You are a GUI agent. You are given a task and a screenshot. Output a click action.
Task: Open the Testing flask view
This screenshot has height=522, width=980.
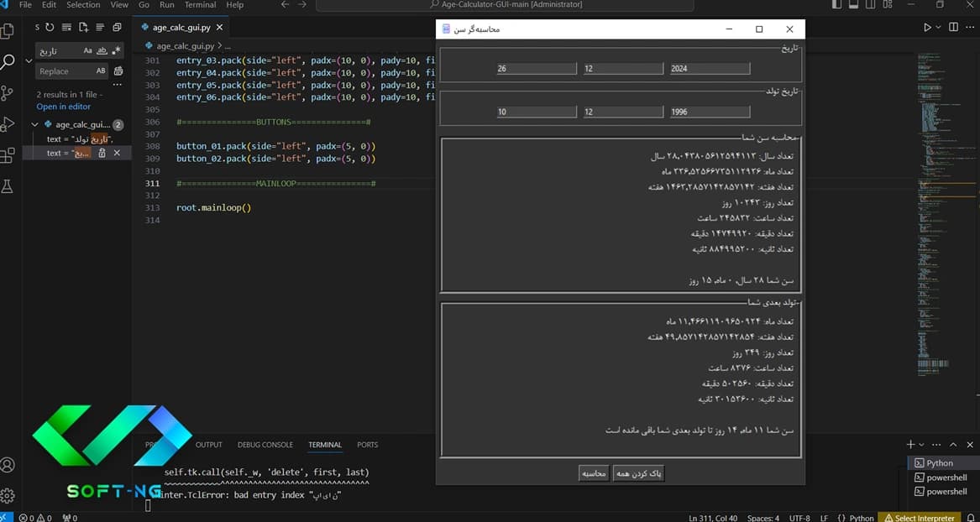[x=8, y=186]
